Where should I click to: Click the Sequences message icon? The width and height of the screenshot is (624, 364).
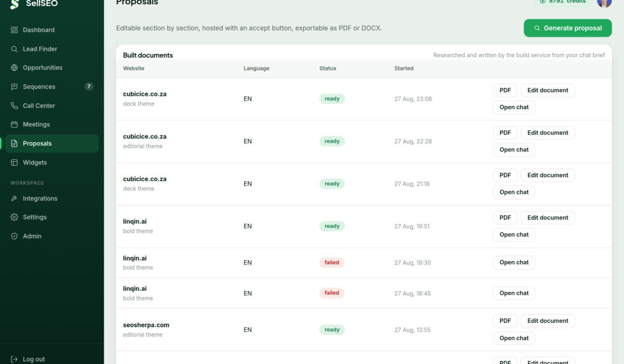tap(15, 87)
